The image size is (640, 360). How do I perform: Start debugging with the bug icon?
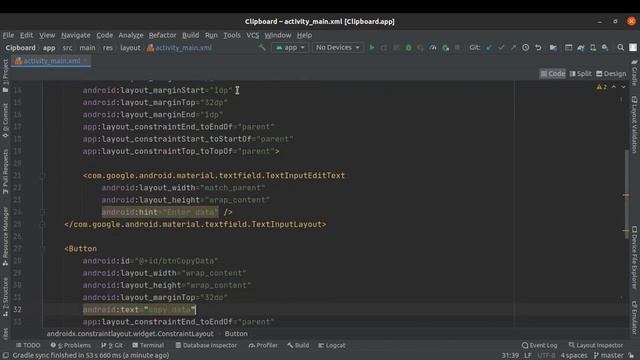[408, 48]
